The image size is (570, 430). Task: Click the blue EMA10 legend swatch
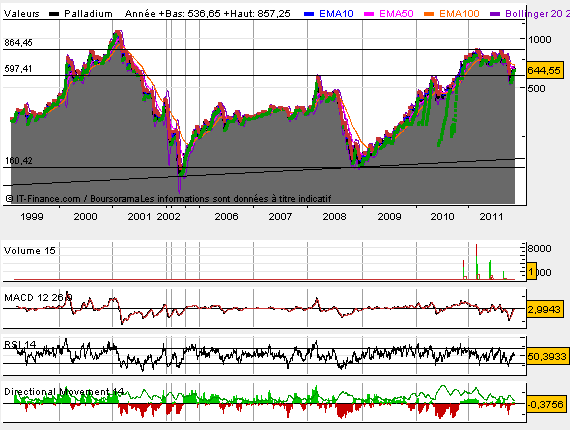(309, 14)
